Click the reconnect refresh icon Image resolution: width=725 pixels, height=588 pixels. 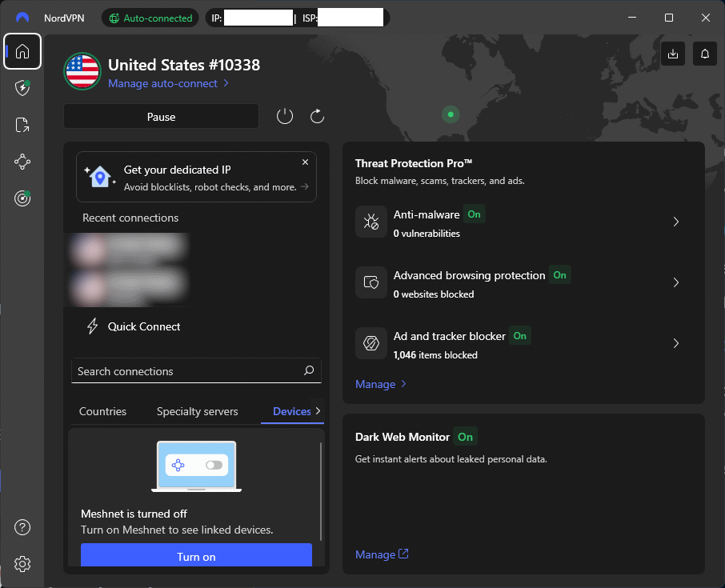point(317,116)
